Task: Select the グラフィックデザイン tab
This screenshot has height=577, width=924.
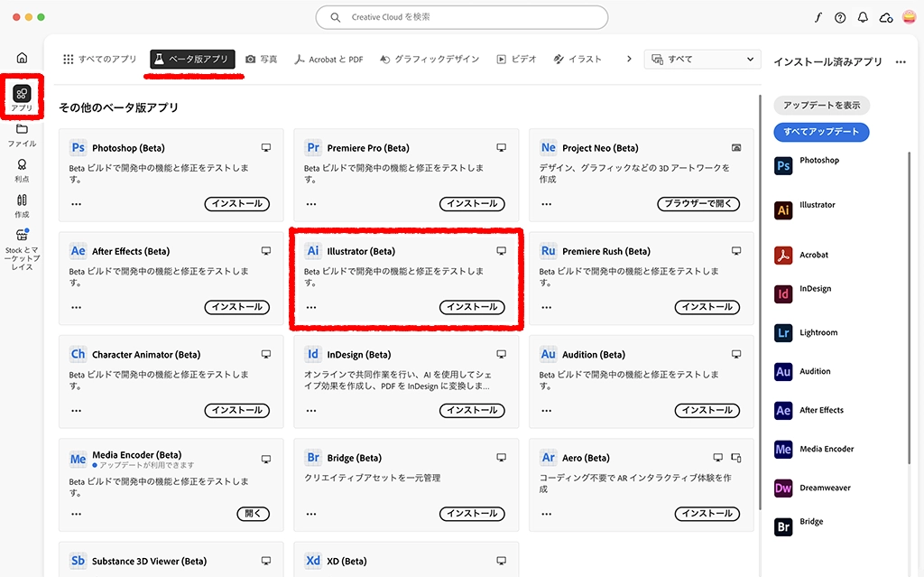Action: click(429, 60)
